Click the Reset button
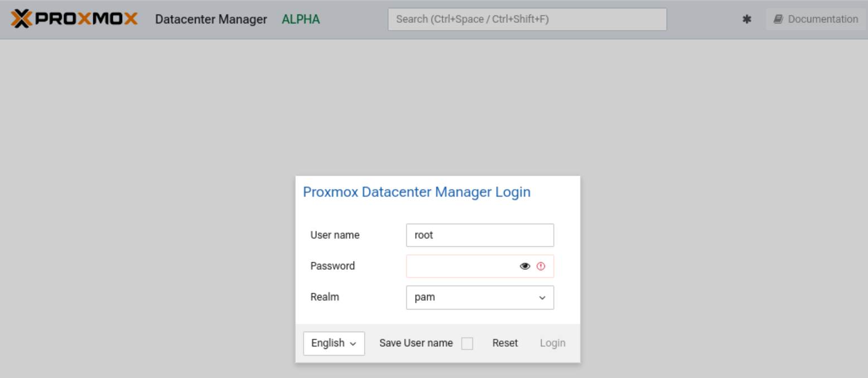Viewport: 868px width, 378px height. point(505,343)
